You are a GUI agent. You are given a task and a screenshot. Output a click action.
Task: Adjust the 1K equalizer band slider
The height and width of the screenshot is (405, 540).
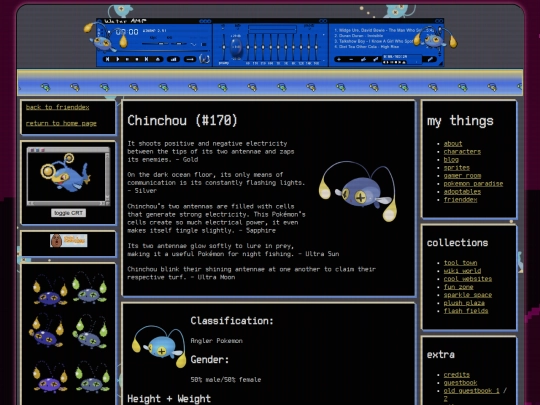(x=278, y=47)
